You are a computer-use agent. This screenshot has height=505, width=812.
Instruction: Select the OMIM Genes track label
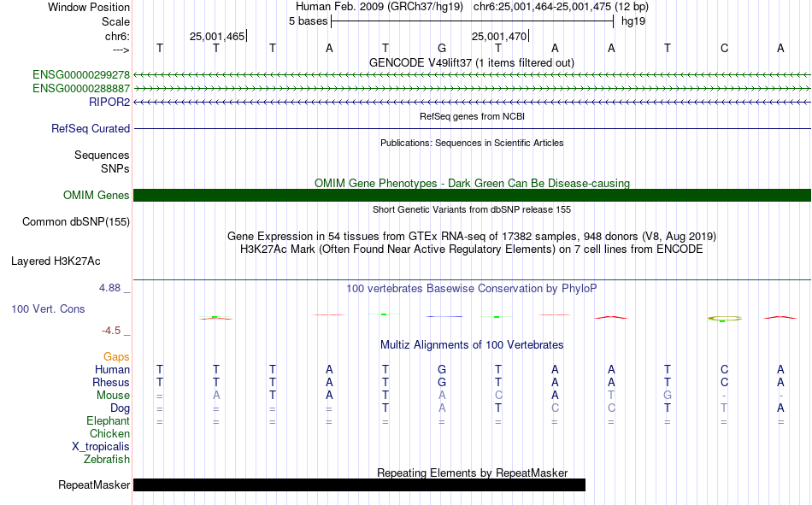pyautogui.click(x=97, y=196)
